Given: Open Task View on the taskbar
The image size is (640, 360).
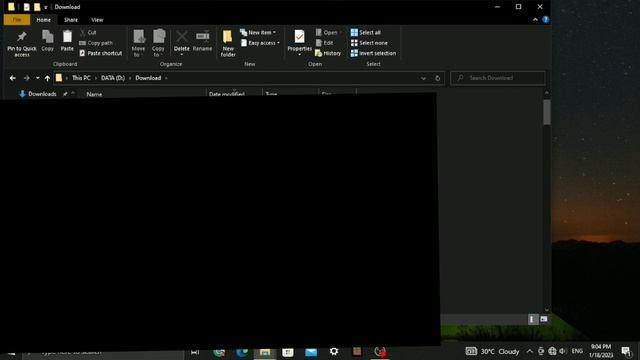Looking at the screenshot, I should [x=195, y=351].
